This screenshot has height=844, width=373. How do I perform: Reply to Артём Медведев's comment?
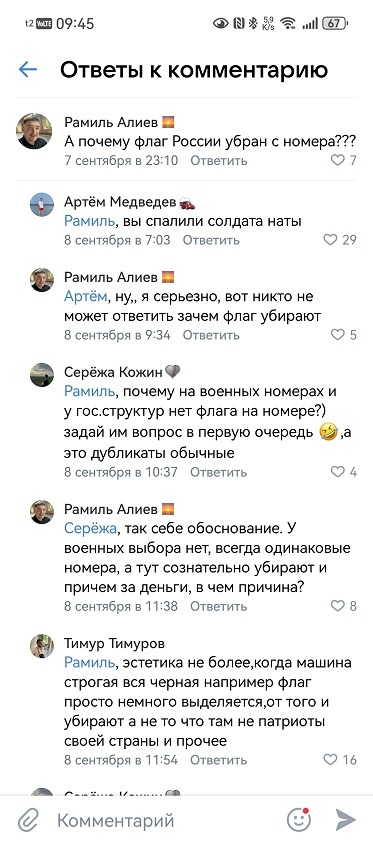tap(211, 240)
